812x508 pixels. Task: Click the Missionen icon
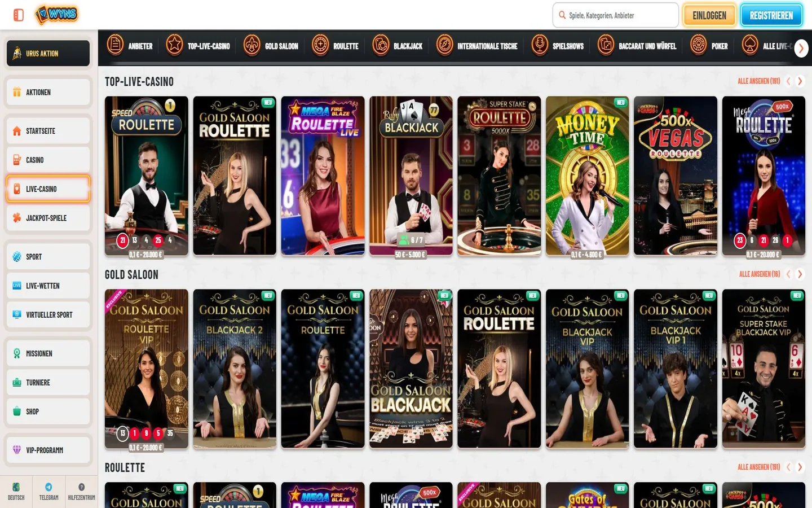pos(17,353)
